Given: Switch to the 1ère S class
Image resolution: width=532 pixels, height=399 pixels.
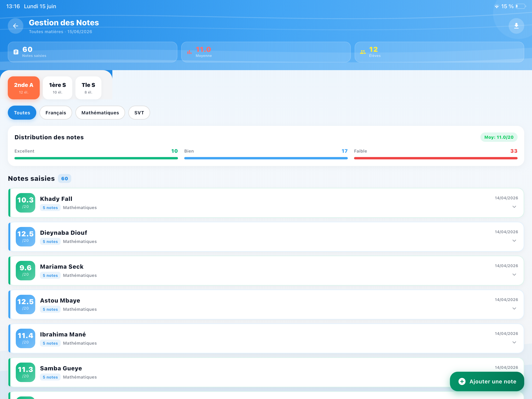Looking at the screenshot, I should [57, 88].
